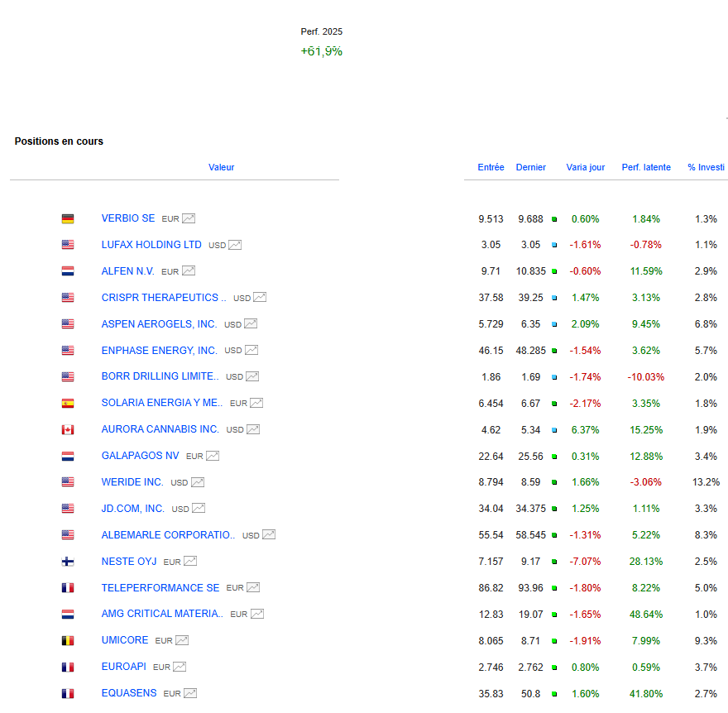
Task: Click the chart icon beside EQUASENS
Action: click(190, 693)
